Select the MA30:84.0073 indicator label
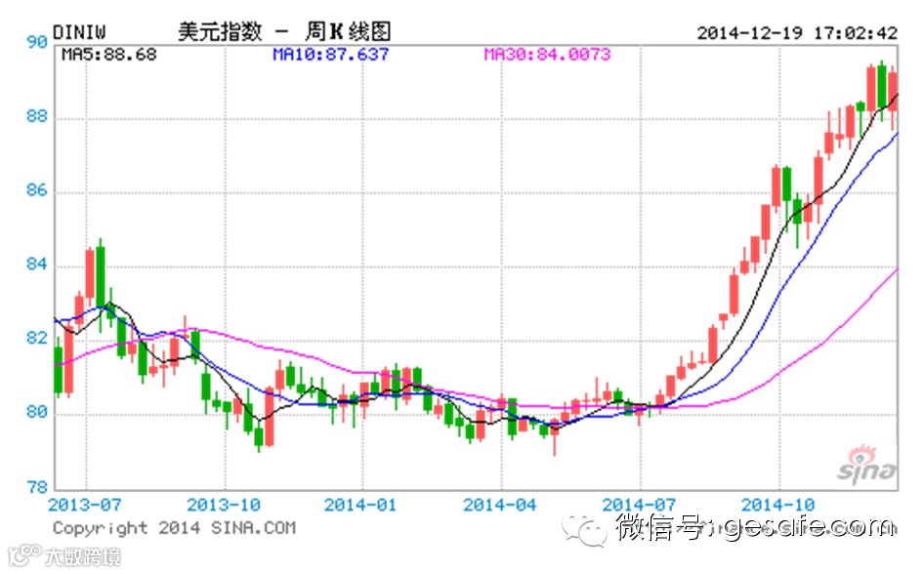 (547, 55)
